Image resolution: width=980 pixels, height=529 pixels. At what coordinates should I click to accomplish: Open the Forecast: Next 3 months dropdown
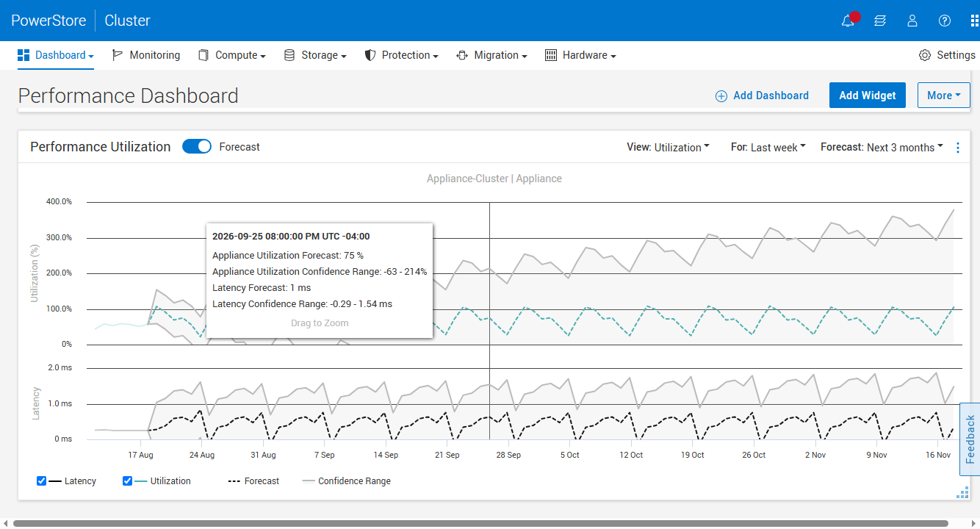(882, 147)
